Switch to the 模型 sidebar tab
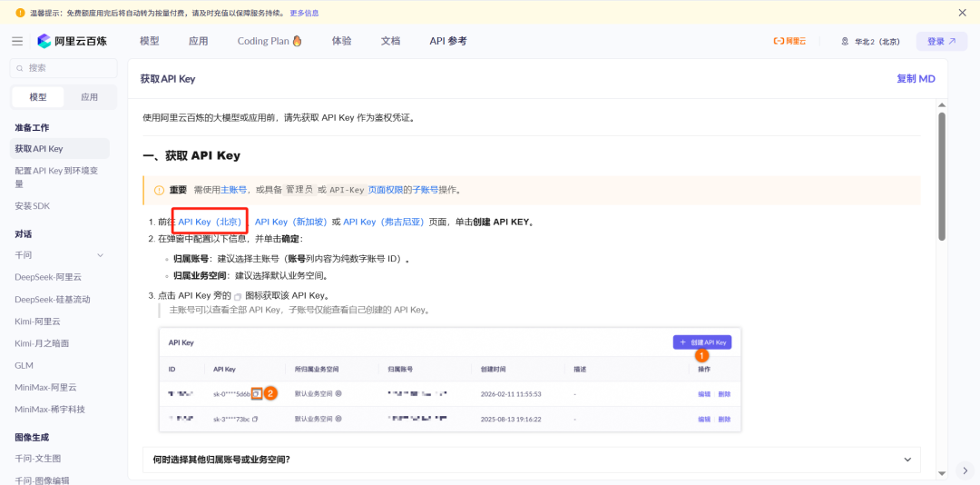This screenshot has height=485, width=980. tap(38, 97)
